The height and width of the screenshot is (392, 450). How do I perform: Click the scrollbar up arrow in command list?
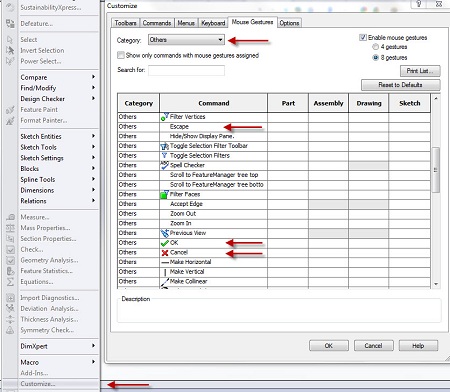(436, 98)
